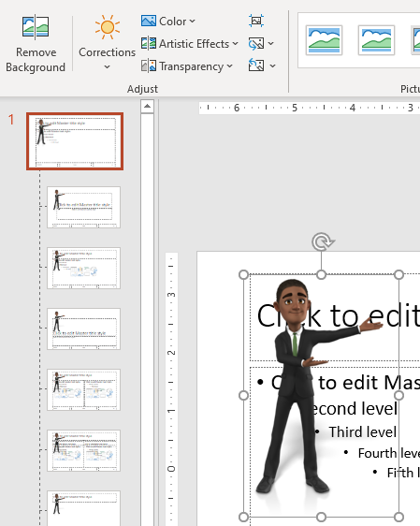The height and width of the screenshot is (526, 420).
Task: Click the Reset Picture icon
Action: coord(256,66)
